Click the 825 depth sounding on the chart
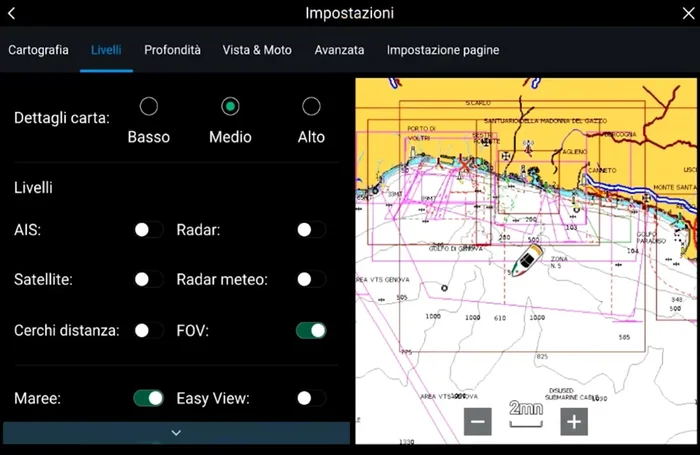 click(x=542, y=356)
